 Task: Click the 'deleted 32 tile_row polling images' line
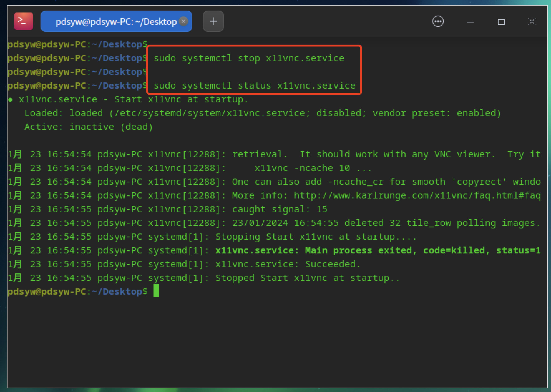tap(274, 223)
